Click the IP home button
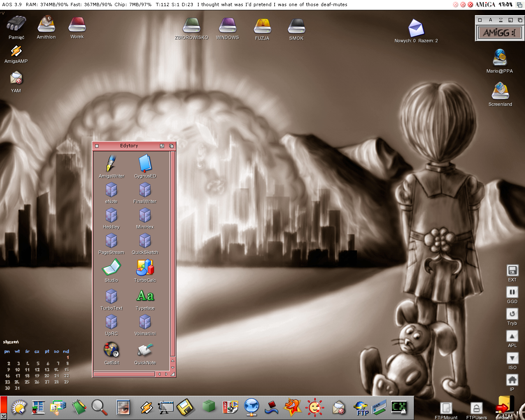 pyautogui.click(x=512, y=380)
